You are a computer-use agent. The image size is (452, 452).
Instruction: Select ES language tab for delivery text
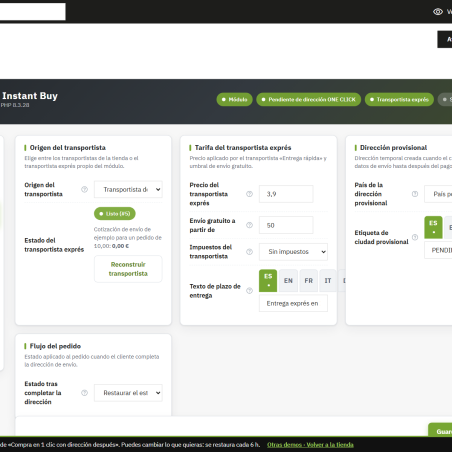click(x=268, y=281)
